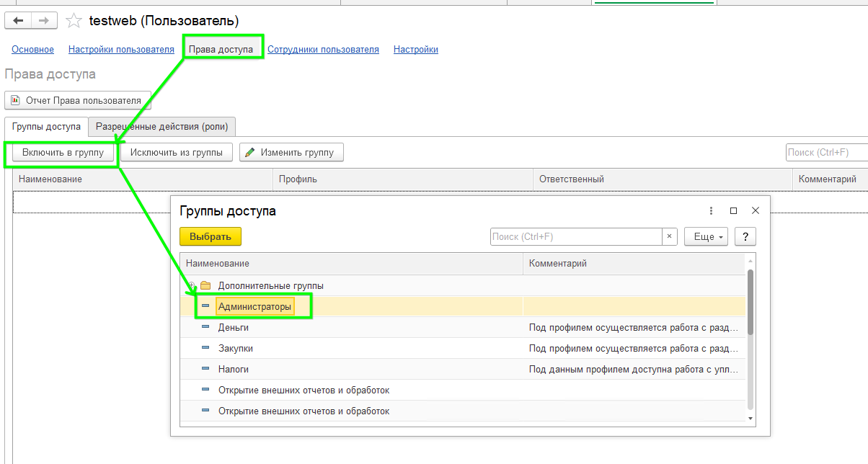Click the Налоги row item icon
The width and height of the screenshot is (868, 464).
pyautogui.click(x=205, y=369)
